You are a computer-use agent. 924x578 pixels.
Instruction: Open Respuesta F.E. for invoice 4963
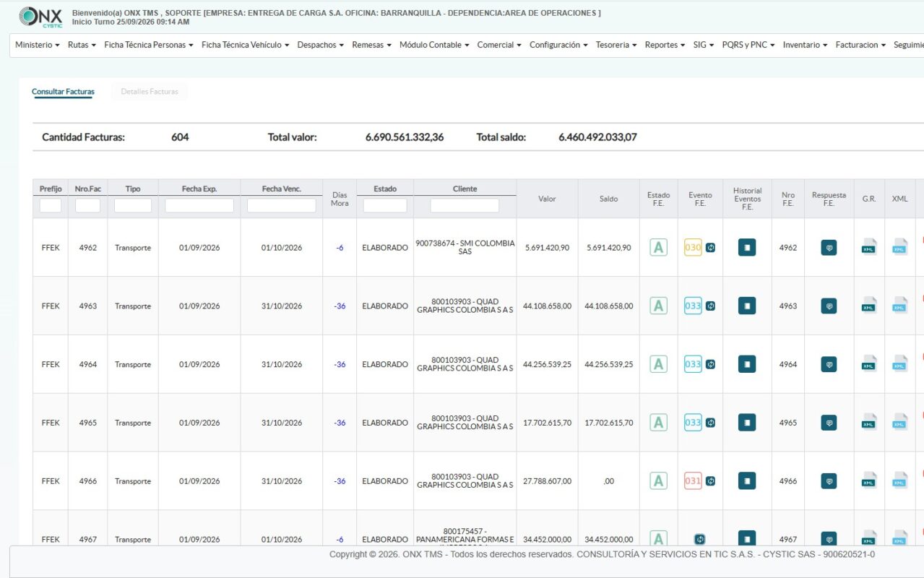829,306
